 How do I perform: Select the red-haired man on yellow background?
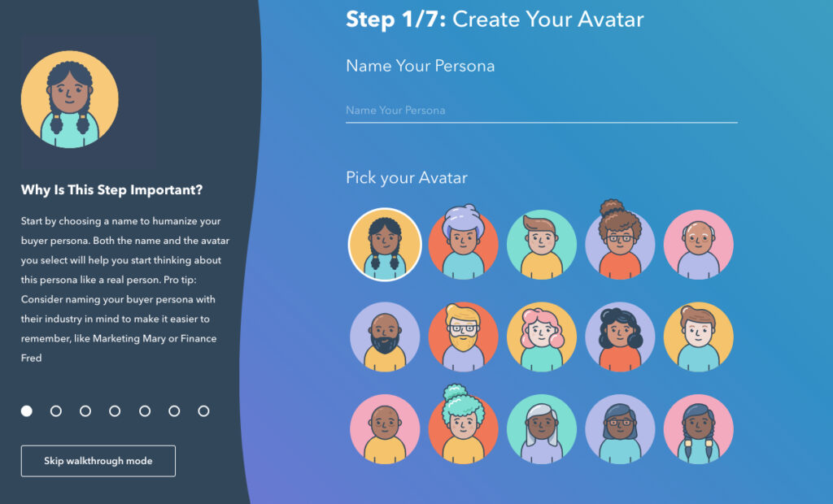coord(698,337)
